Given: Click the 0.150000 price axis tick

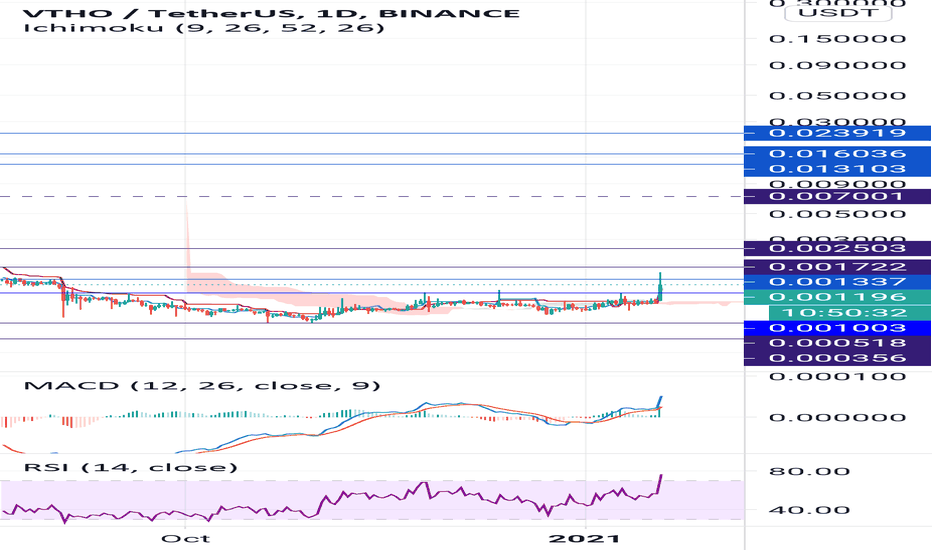Looking at the screenshot, I should (x=837, y=39).
